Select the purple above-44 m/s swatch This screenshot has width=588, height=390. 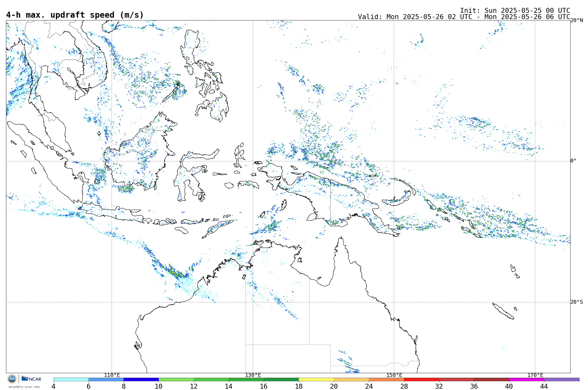562,379
